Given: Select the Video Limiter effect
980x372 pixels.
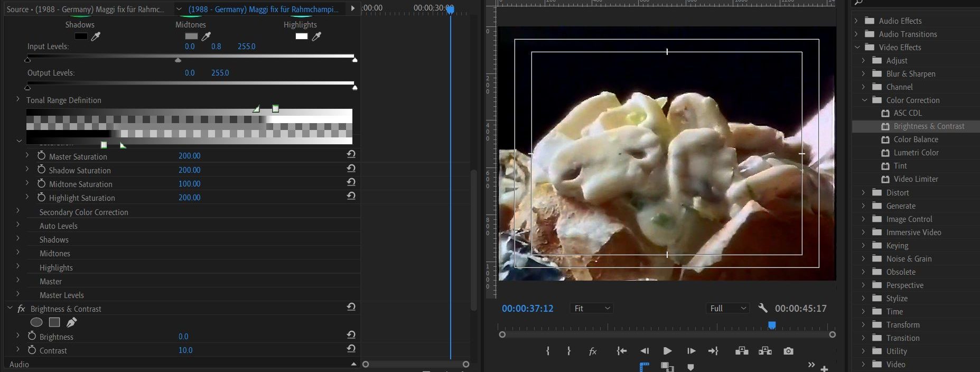Looking at the screenshot, I should pyautogui.click(x=916, y=179).
